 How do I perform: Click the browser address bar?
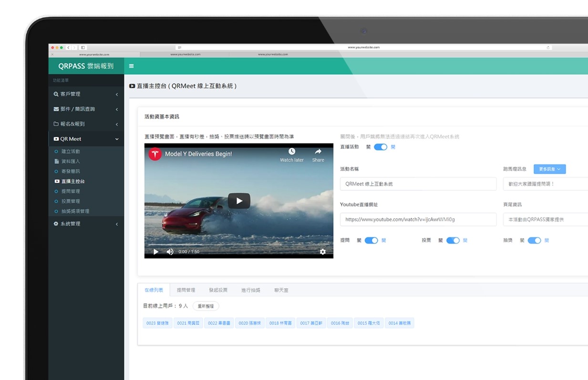(x=363, y=48)
